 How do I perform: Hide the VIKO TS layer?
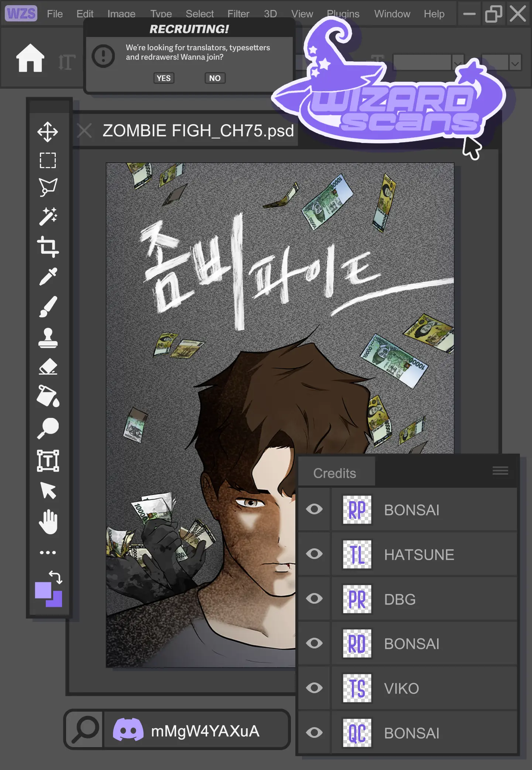[314, 688]
